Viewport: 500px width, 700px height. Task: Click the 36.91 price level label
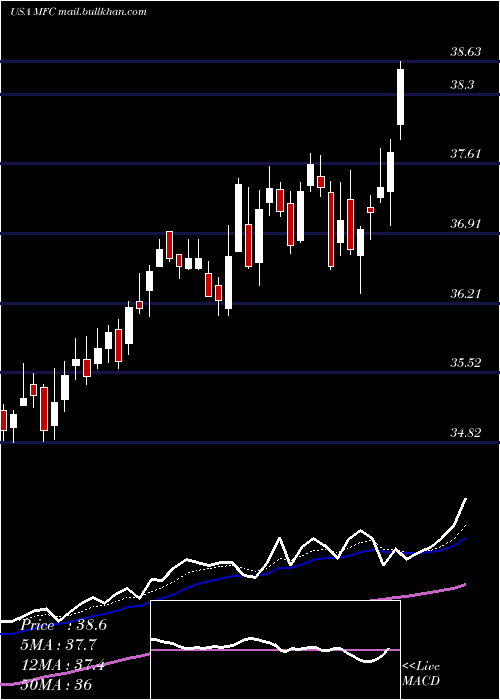(x=466, y=224)
